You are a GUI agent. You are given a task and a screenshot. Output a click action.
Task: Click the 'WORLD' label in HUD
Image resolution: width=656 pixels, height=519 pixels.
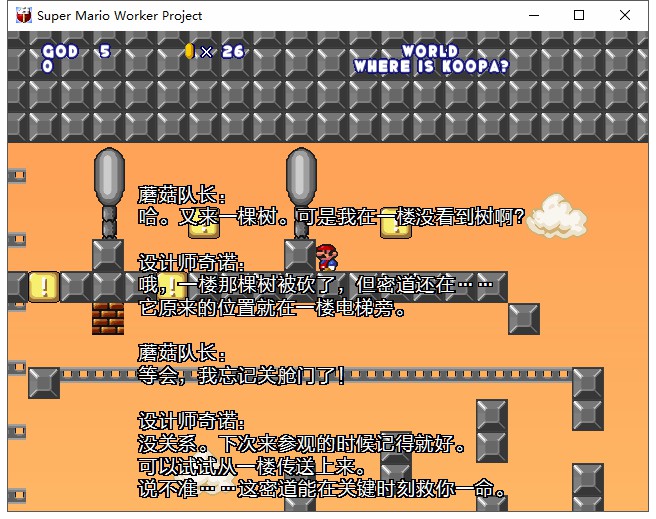pyautogui.click(x=430, y=51)
